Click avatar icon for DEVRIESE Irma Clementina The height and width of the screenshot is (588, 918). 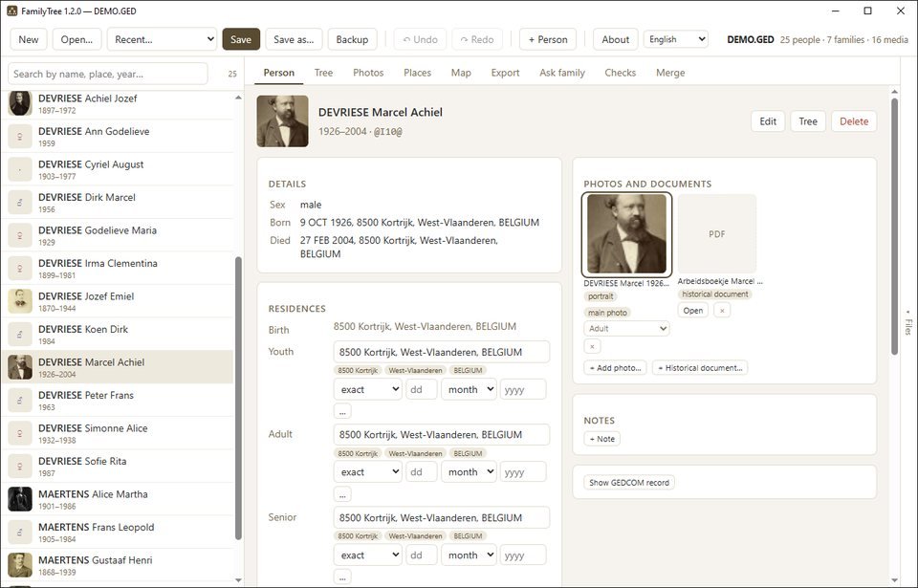[x=20, y=269]
